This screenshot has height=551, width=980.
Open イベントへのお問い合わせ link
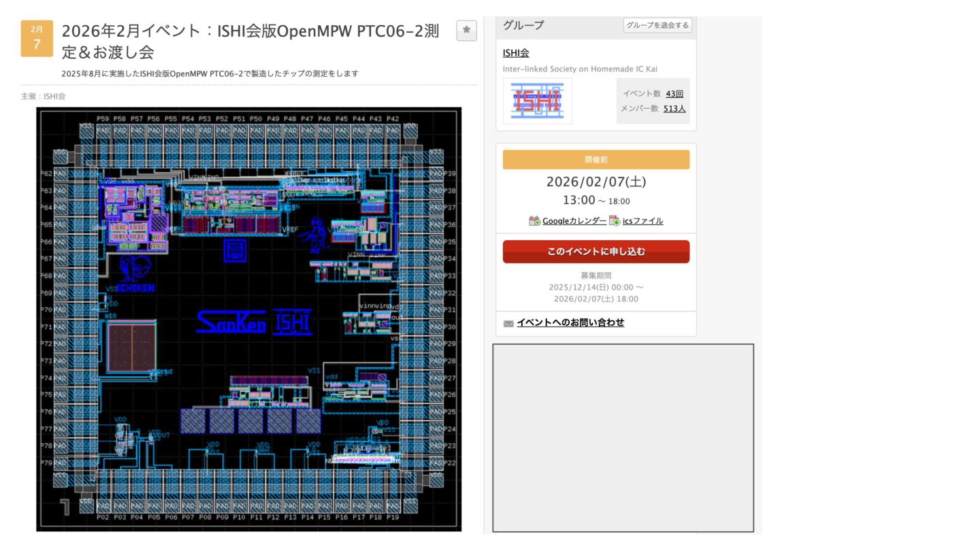(570, 322)
